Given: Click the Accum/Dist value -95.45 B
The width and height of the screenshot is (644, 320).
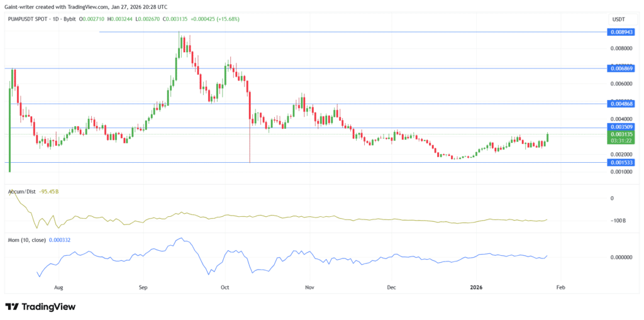Looking at the screenshot, I should 49,191.
